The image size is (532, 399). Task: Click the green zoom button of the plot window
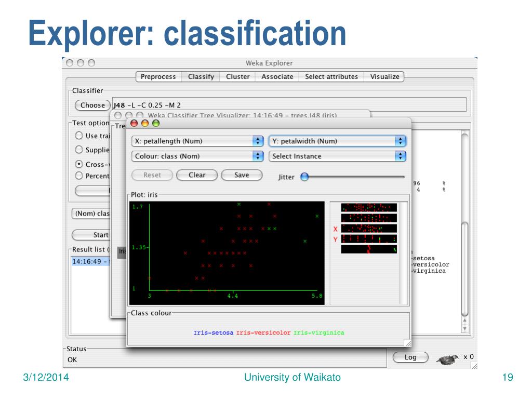click(x=156, y=123)
